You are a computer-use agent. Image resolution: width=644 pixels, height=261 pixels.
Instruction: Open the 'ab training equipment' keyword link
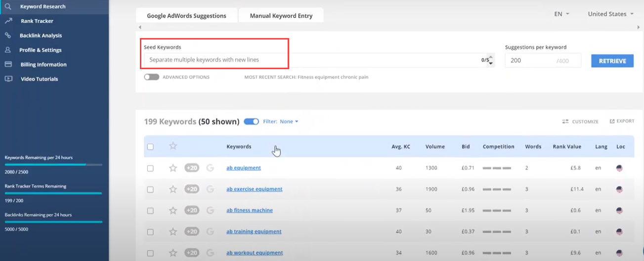tap(254, 232)
